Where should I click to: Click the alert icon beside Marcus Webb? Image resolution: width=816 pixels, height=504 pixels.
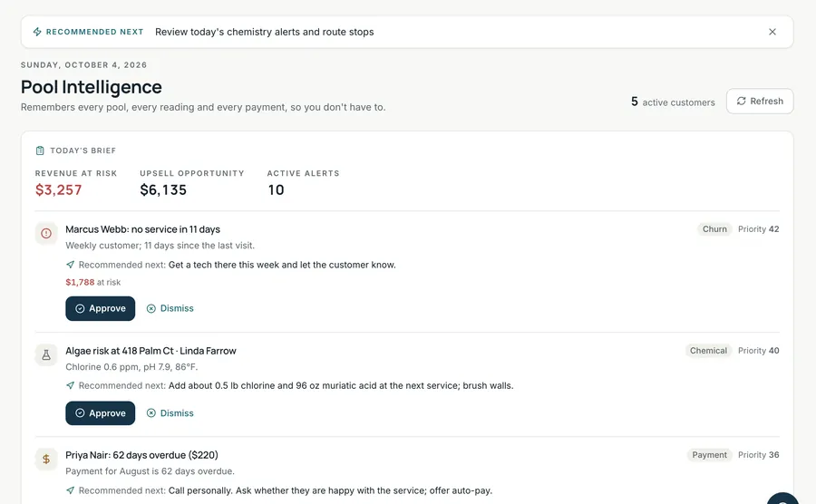point(46,233)
